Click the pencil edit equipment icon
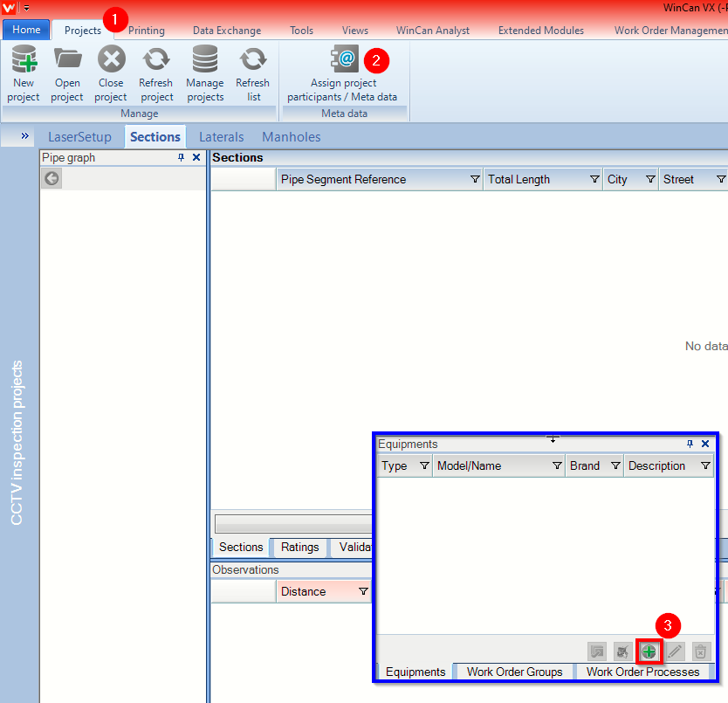Viewport: 728px width, 703px height. [675, 651]
